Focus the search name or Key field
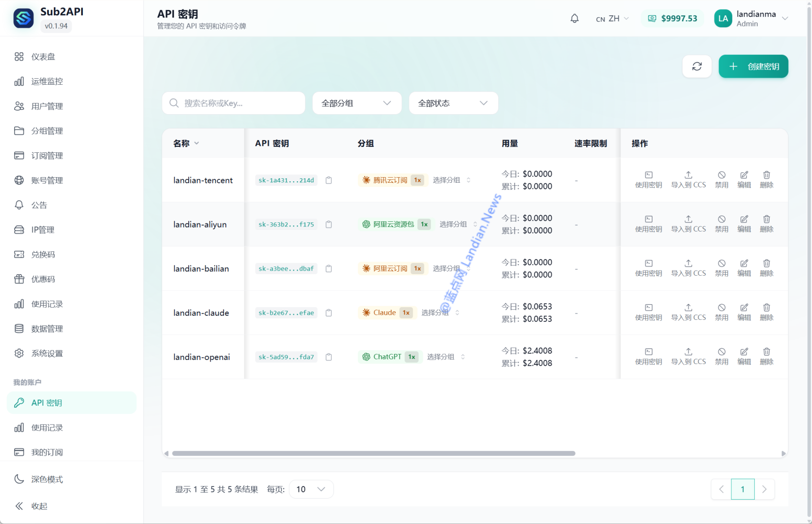 239,103
